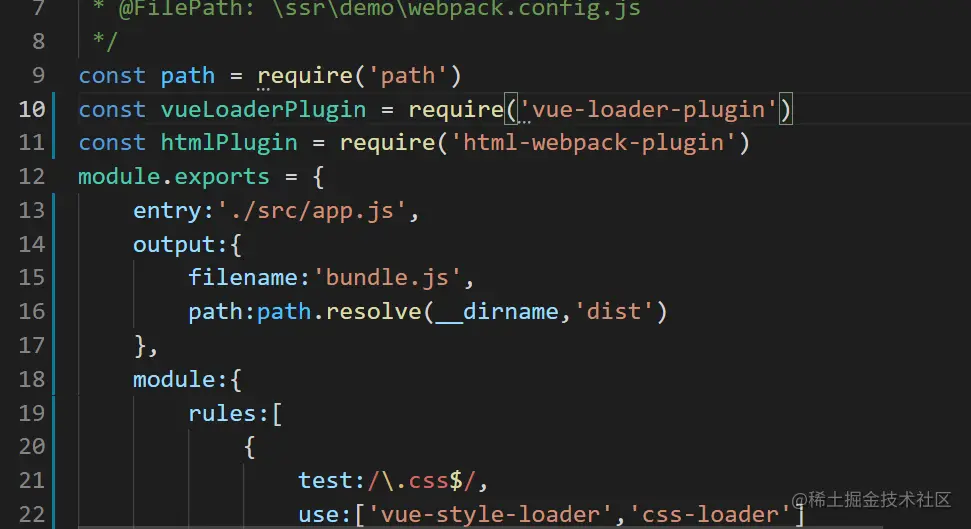The height and width of the screenshot is (529, 971).
Task: Click the closing brace on line 17
Action: (x=139, y=345)
